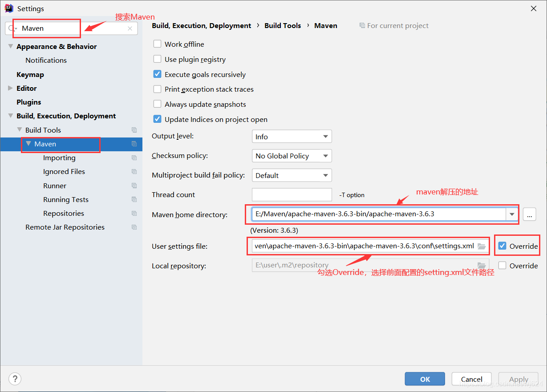Screen dimensions: 547x392
Task: Click the project-level icon beside Ignored Files
Action: click(134, 171)
